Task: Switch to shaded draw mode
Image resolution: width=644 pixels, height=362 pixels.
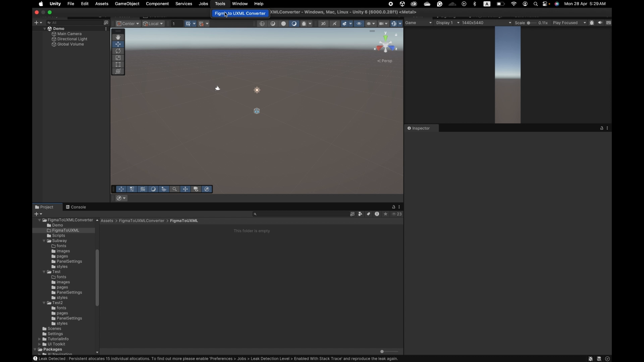Action: click(x=294, y=23)
